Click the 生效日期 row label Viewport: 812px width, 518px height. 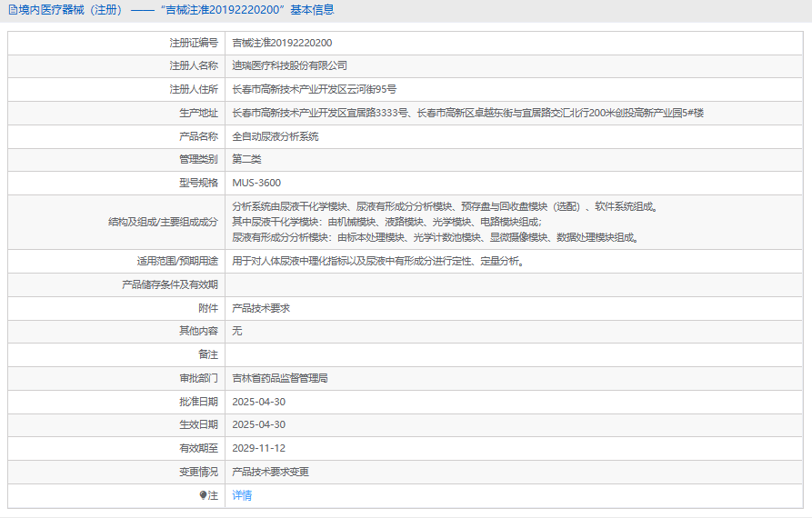pos(198,424)
